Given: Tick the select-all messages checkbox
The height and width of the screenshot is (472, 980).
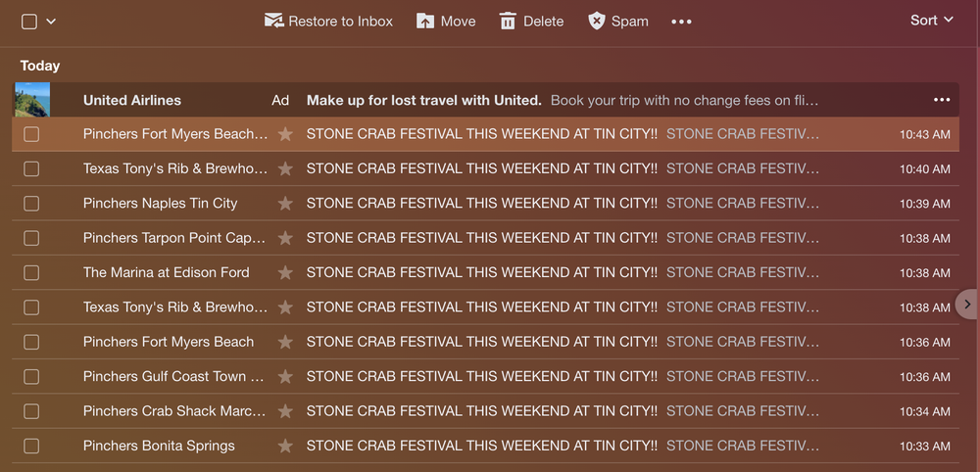Looking at the screenshot, I should pos(29,21).
